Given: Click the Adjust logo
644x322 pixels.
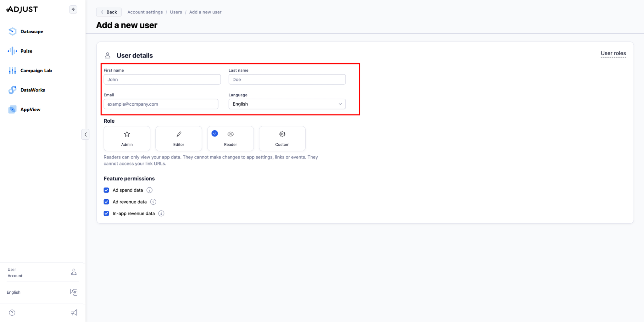Looking at the screenshot, I should pos(22,9).
